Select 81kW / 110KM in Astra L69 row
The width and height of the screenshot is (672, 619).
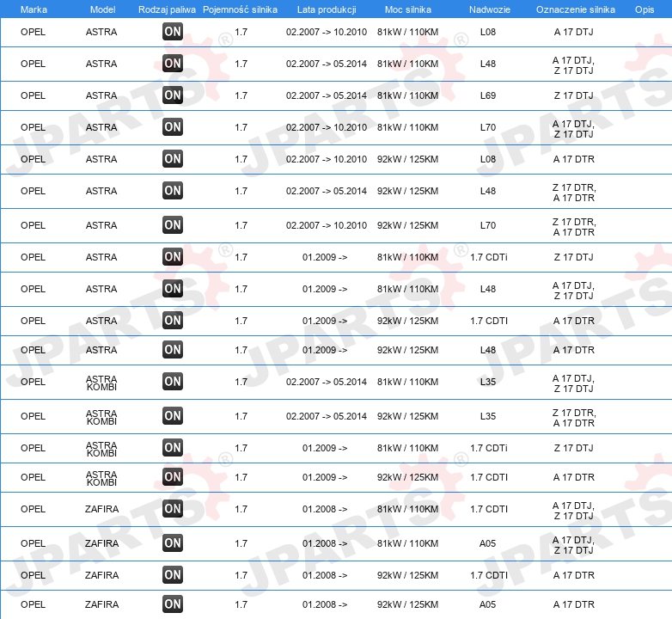tap(407, 95)
